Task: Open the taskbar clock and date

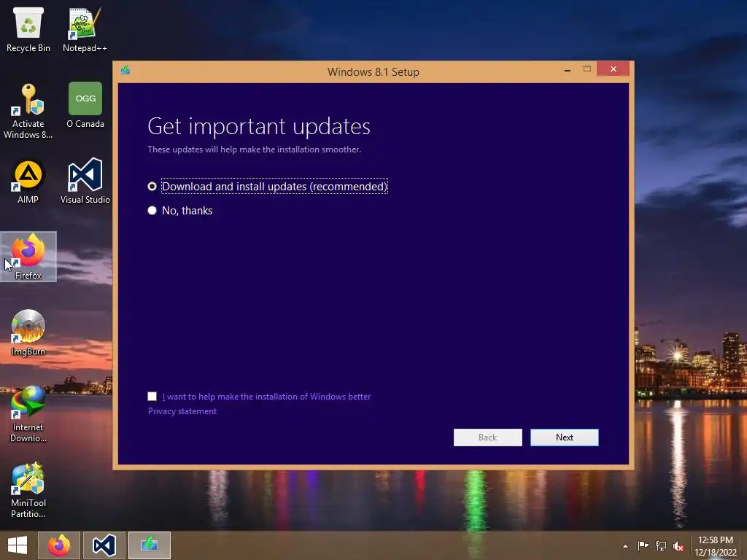Action: pos(716,546)
